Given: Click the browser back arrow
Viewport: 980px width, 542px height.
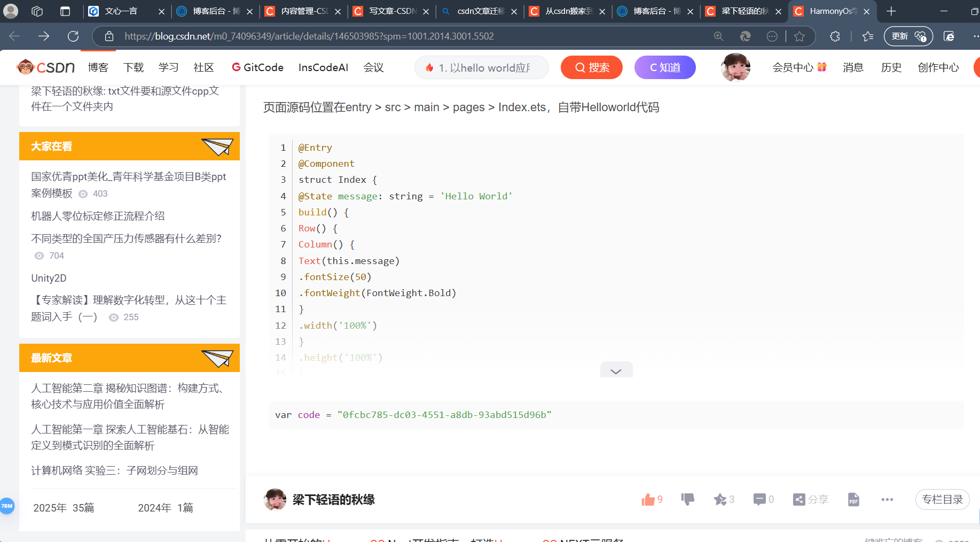Looking at the screenshot, I should point(14,36).
